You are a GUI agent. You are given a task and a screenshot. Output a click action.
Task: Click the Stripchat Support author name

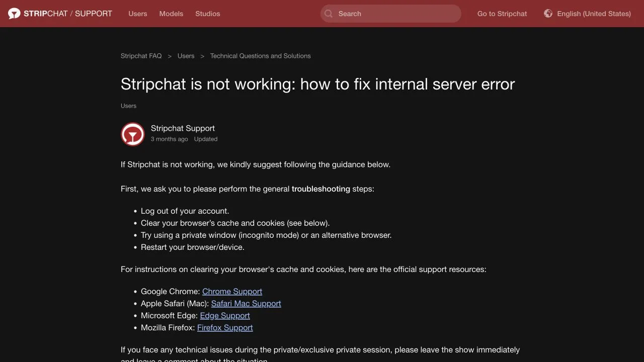pos(183,128)
